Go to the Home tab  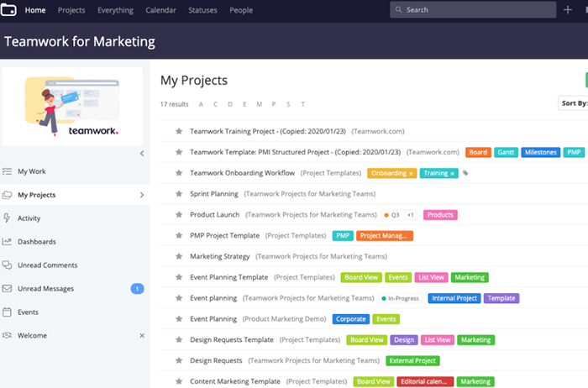[35, 10]
